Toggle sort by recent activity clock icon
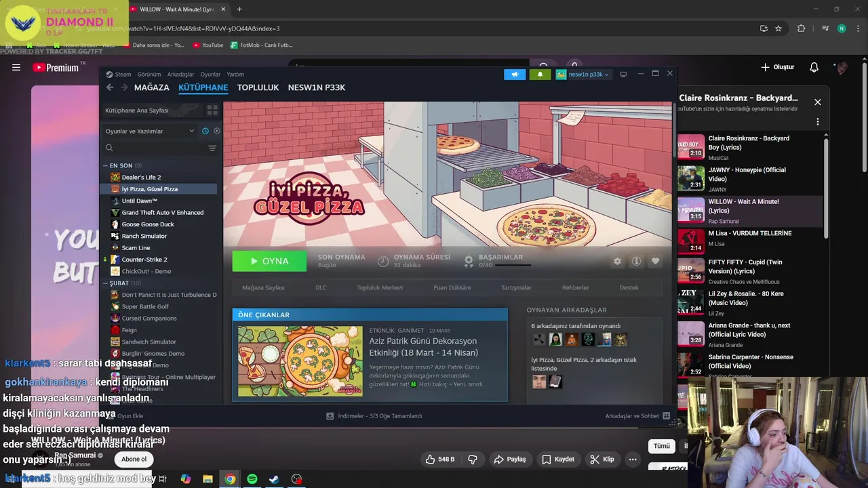This screenshot has height=488, width=868. point(205,131)
